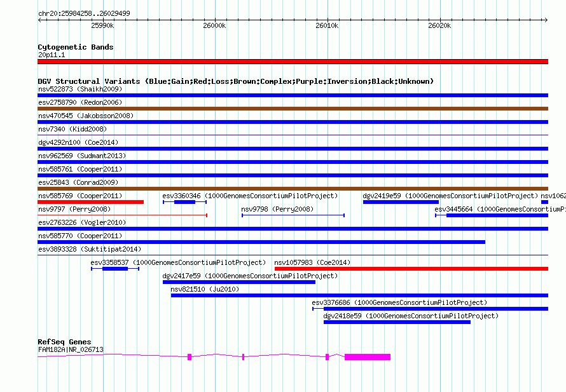
Task: Open the esv2763226 (Vogler2010) label
Action: tap(82, 222)
